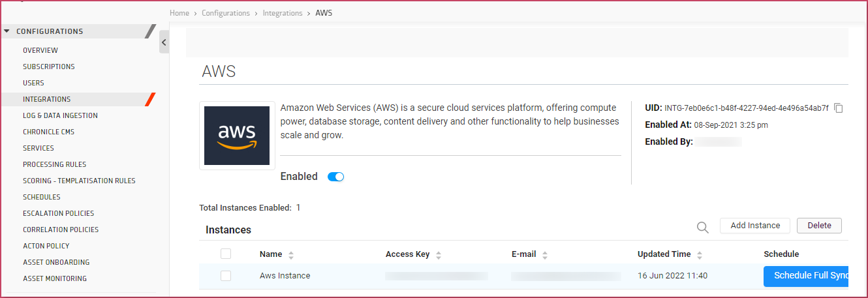Go to Users configuration page
Viewport: 868px width, 298px height.
point(33,83)
